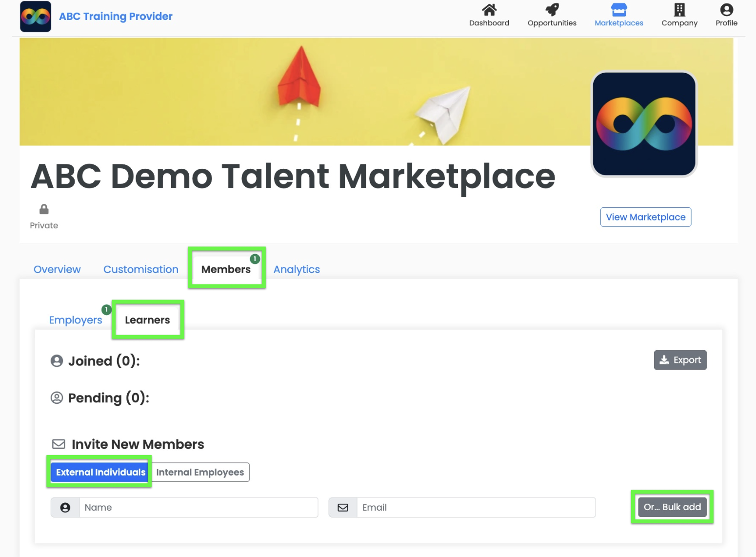This screenshot has height=557, width=756.
Task: Click the notification badge on Members tab
Action: point(255,259)
